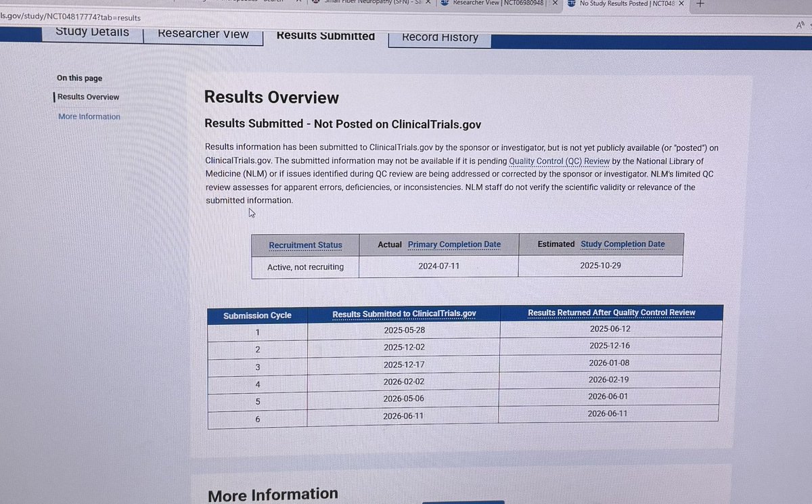This screenshot has width=812, height=504.
Task: Click the address bar URL field
Action: (x=70, y=18)
